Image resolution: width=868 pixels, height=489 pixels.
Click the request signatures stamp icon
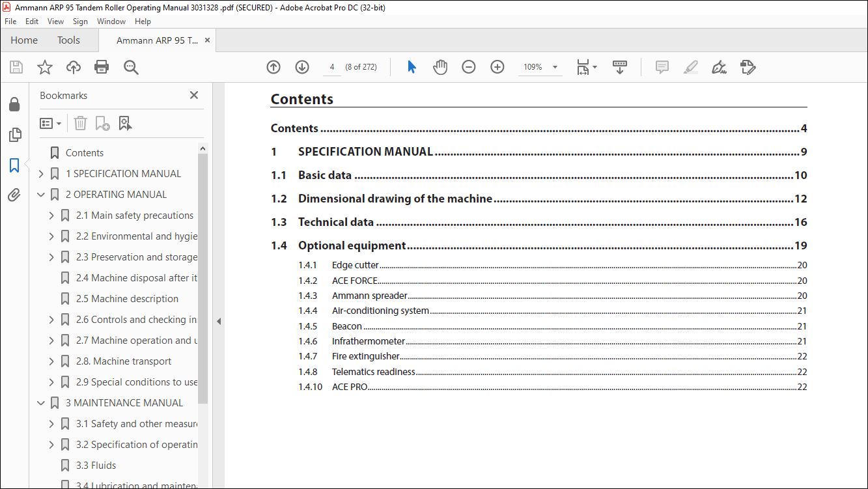coord(748,67)
